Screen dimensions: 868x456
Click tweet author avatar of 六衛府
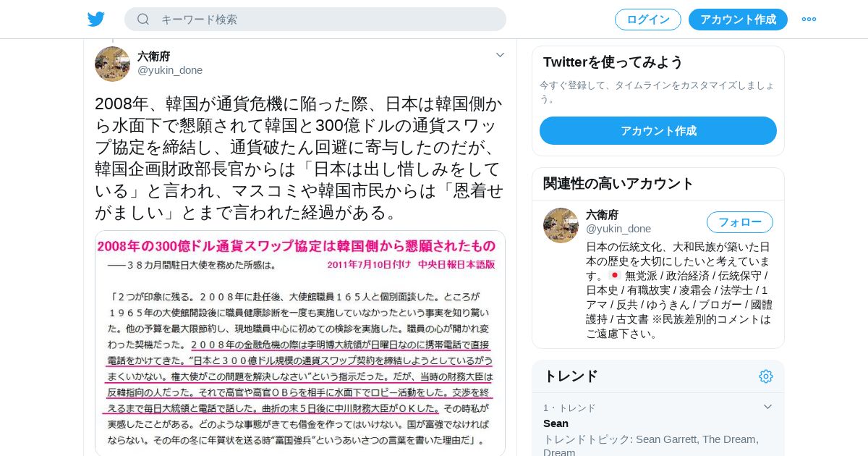[x=112, y=64]
